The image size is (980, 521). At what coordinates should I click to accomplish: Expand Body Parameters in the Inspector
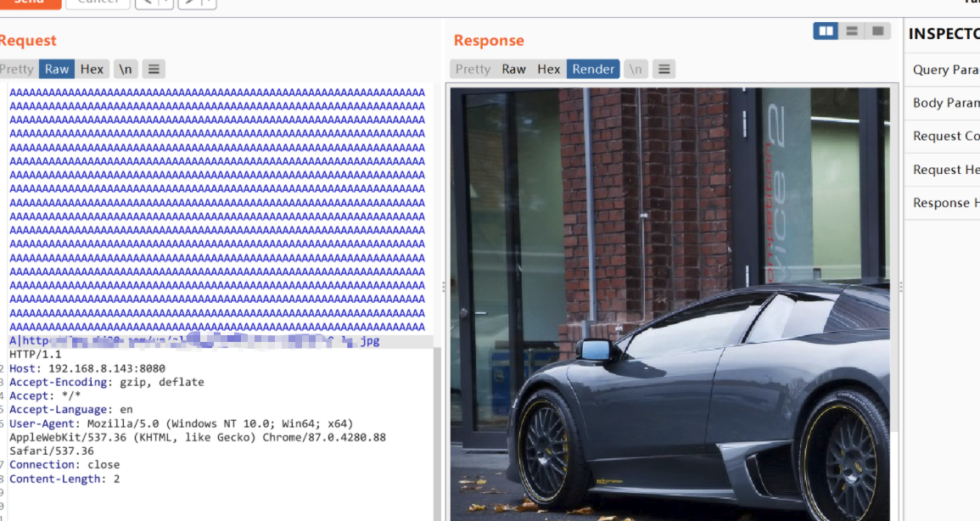[x=942, y=103]
